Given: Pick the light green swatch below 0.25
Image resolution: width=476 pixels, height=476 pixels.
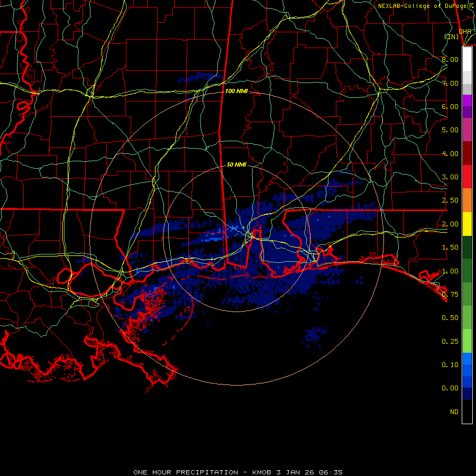Looking at the screenshot, I should point(467,341).
